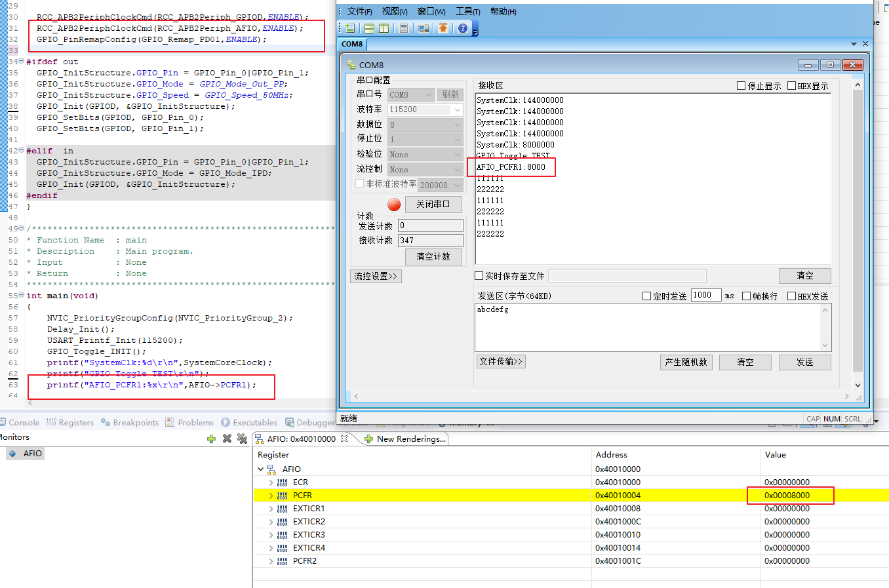This screenshot has height=588, width=889.
Task: Click the 刷新 refresh ports button
Action: [x=450, y=94]
